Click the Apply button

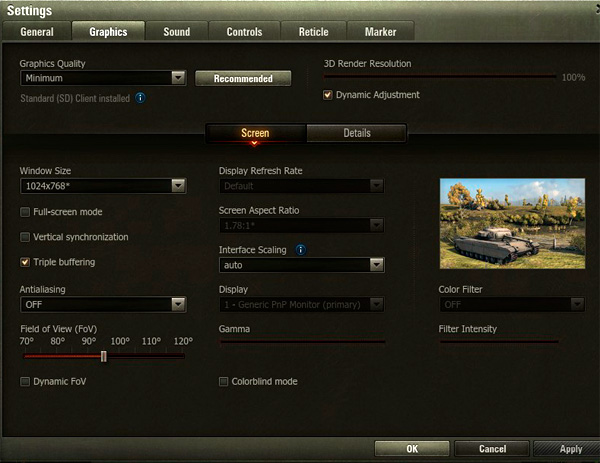pyautogui.click(x=570, y=449)
